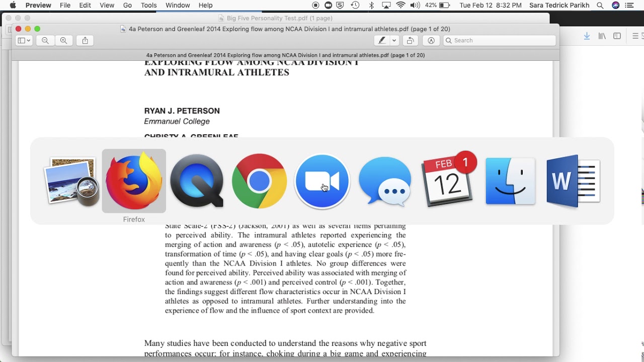This screenshot has width=644, height=362.
Task: Open the View menu
Action: (107, 5)
